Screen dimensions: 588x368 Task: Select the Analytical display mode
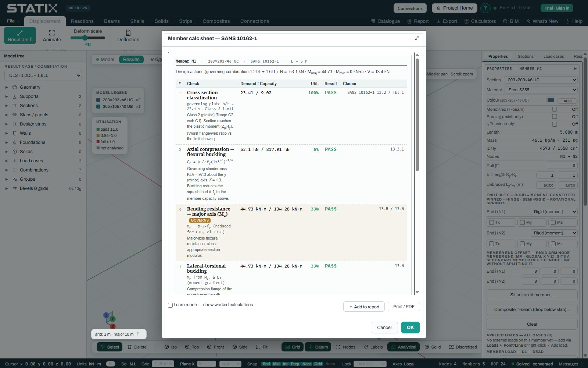point(404,347)
